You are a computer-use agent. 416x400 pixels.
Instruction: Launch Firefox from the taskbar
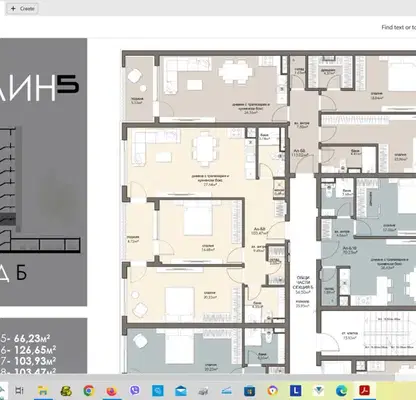tap(112, 390)
